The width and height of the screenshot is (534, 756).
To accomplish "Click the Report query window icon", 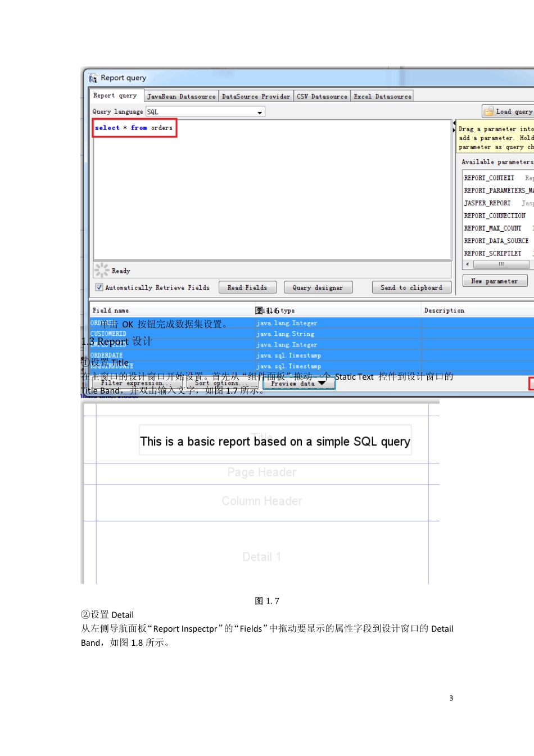I will (x=93, y=78).
